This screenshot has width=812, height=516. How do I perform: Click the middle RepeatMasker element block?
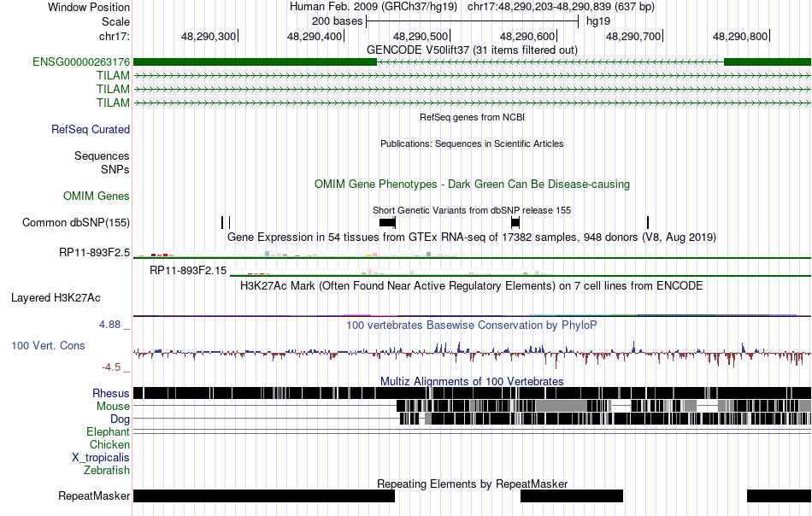click(572, 495)
